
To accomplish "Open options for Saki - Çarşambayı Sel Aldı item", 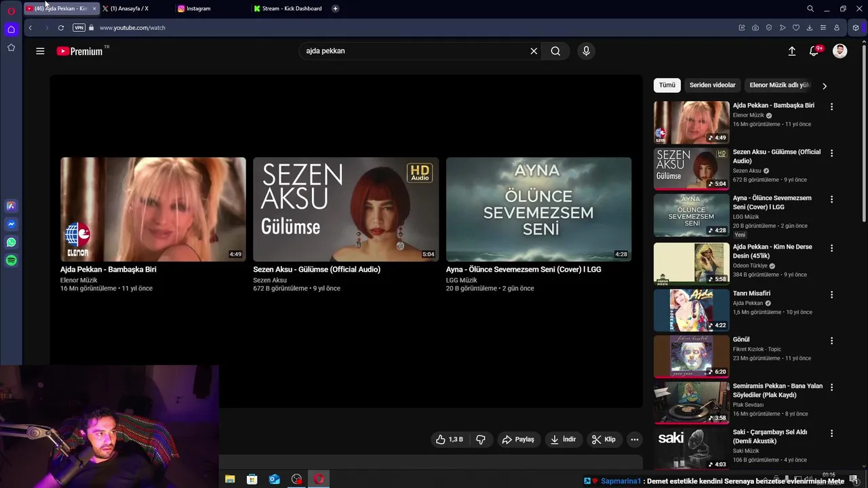I will click(x=831, y=433).
